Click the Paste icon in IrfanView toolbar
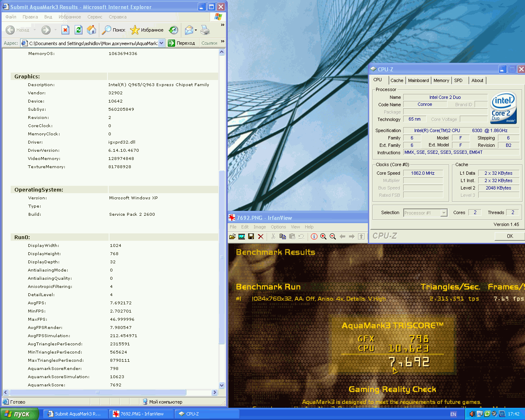 pyautogui.click(x=292, y=236)
